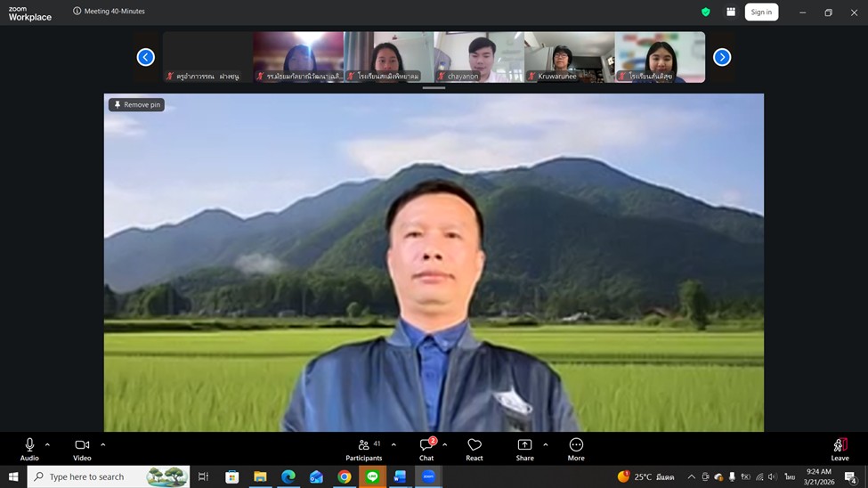Click the green encryption shield icon
The width and height of the screenshot is (868, 488).
(x=706, y=12)
